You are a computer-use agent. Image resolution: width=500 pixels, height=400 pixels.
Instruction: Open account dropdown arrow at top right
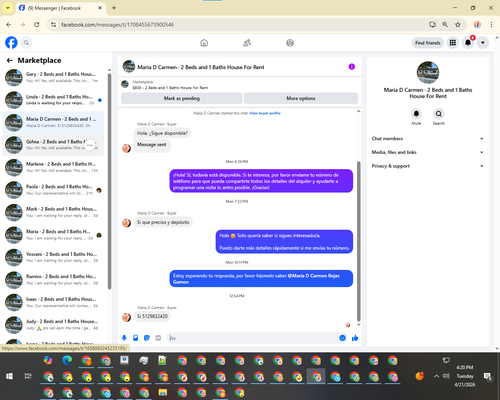coord(483,43)
